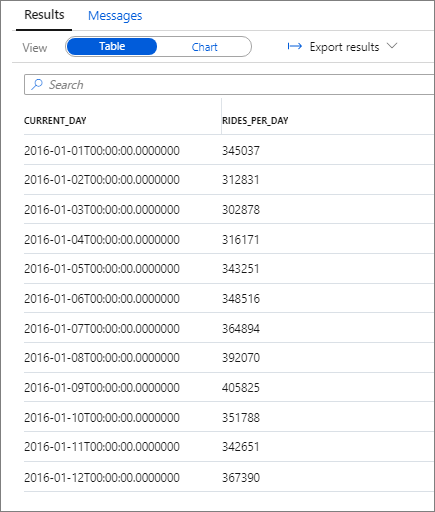The width and height of the screenshot is (435, 512).
Task: Select cell 2016-01-10T00:00:00.0000000
Action: (x=102, y=418)
